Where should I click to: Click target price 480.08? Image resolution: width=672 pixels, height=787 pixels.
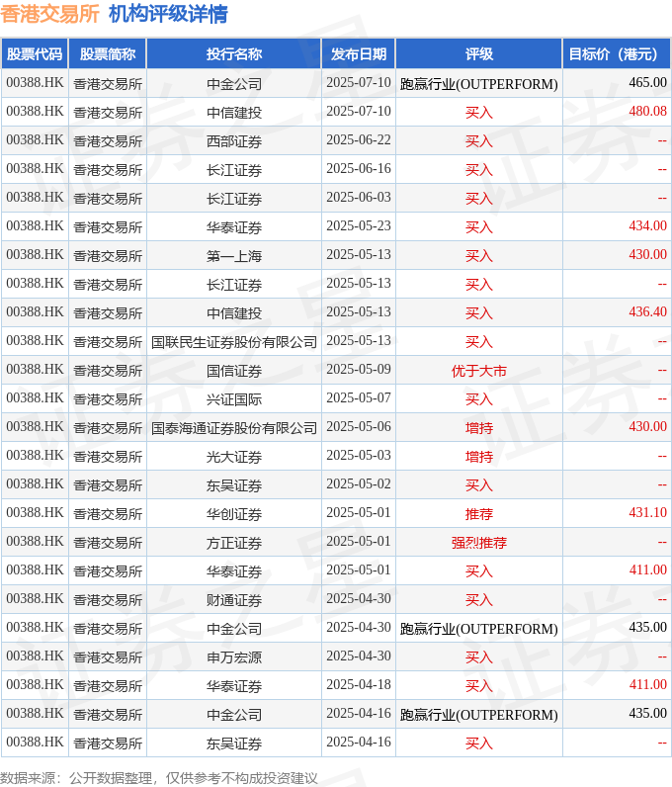pyautogui.click(x=648, y=111)
